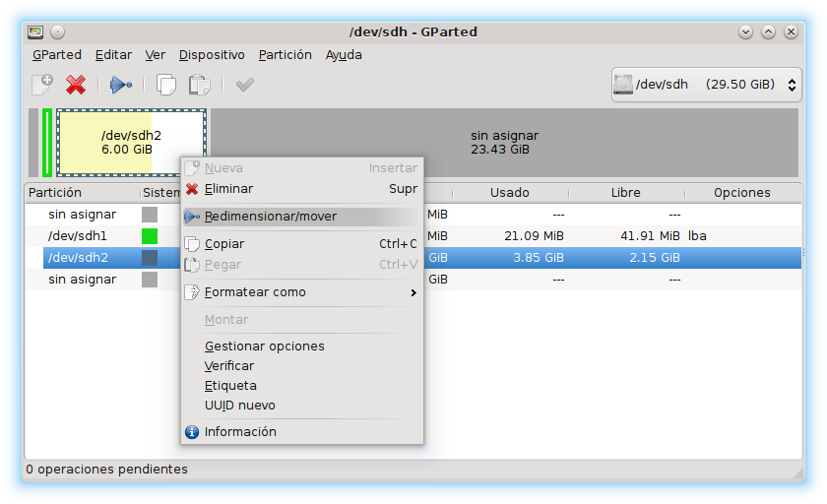Choose UUID nuevo in the context menu
827x504 pixels.
point(301,406)
